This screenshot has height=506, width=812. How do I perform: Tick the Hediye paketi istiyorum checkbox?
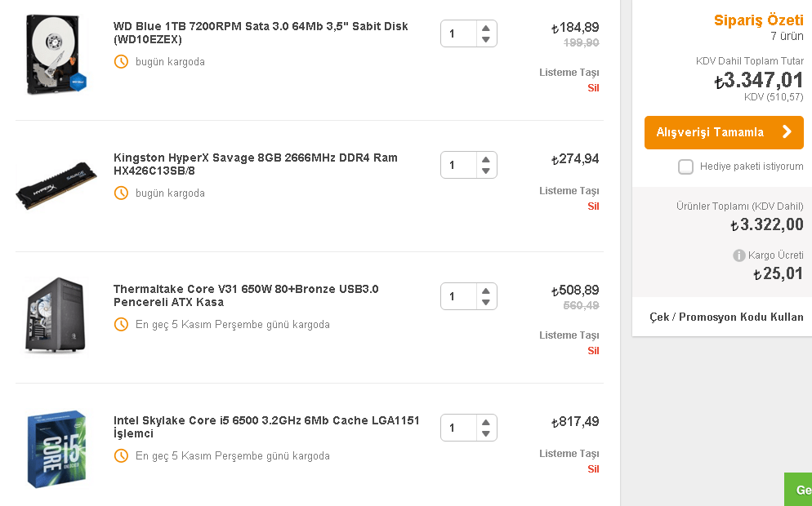(x=686, y=166)
